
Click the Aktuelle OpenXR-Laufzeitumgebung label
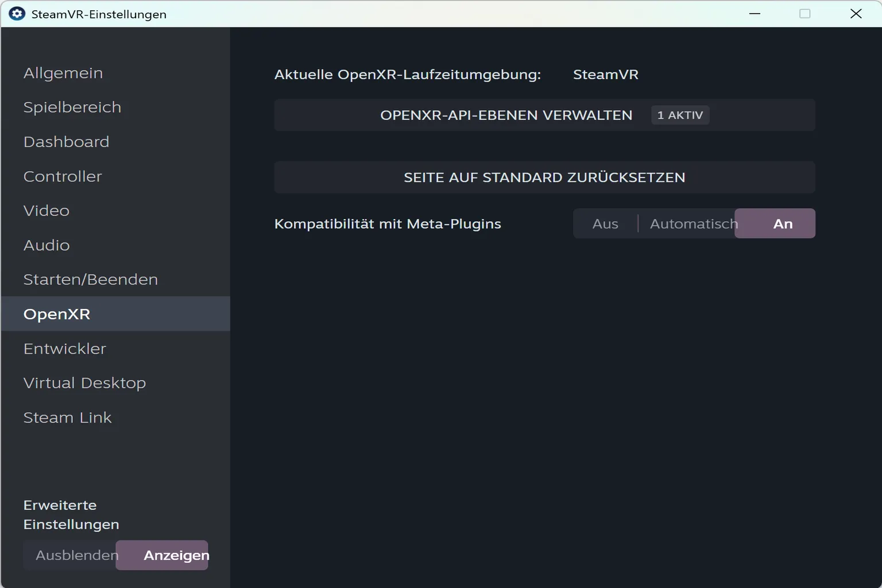[408, 75]
